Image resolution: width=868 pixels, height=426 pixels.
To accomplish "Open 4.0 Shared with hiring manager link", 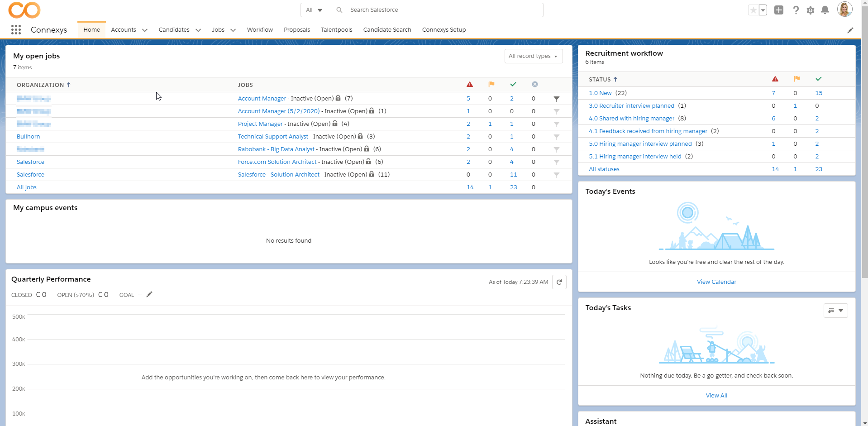I will (631, 119).
